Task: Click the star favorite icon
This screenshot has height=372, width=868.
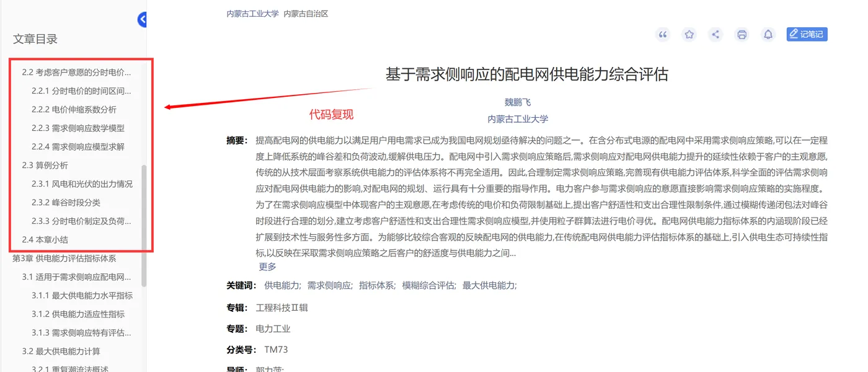Action: [689, 35]
